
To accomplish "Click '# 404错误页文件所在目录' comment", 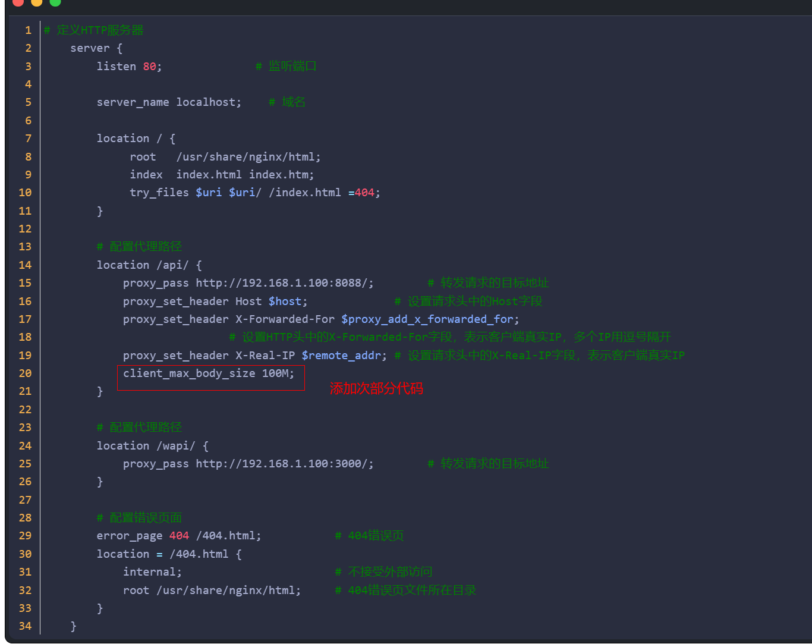I will coord(405,590).
